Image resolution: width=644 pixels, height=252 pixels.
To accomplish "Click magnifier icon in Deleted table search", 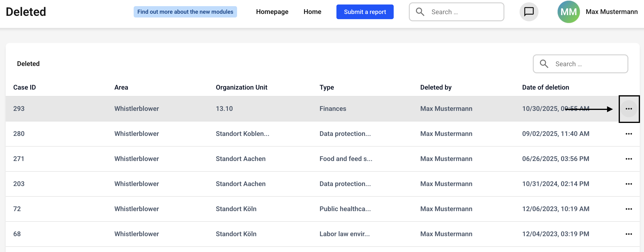I will point(544,64).
